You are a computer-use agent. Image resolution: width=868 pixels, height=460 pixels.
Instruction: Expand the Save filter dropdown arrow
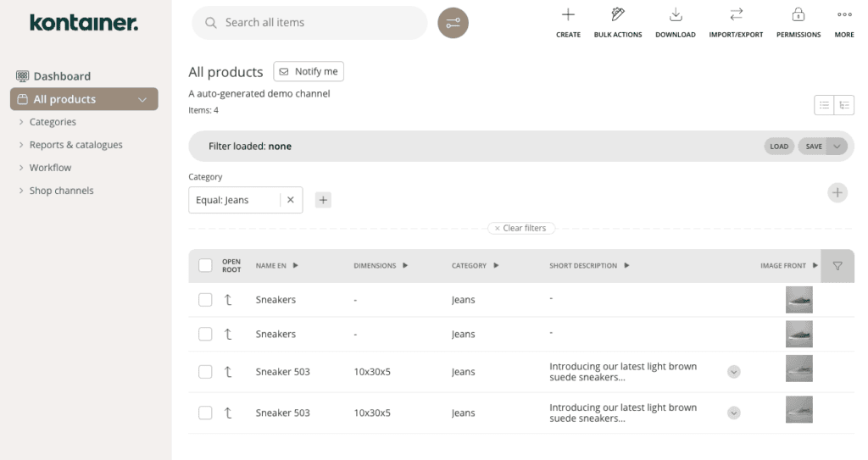click(837, 146)
